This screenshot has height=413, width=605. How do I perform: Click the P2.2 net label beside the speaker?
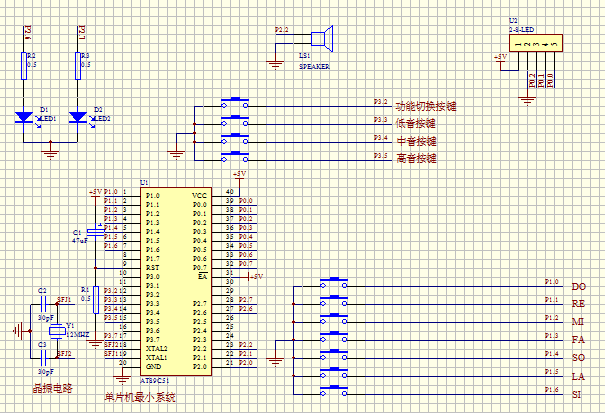click(x=282, y=30)
